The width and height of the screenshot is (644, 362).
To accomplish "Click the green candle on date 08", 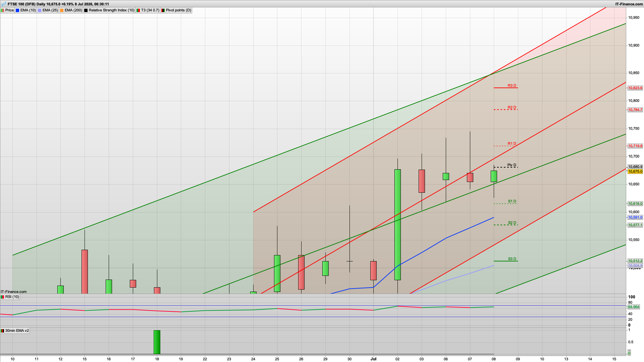I will [494, 176].
